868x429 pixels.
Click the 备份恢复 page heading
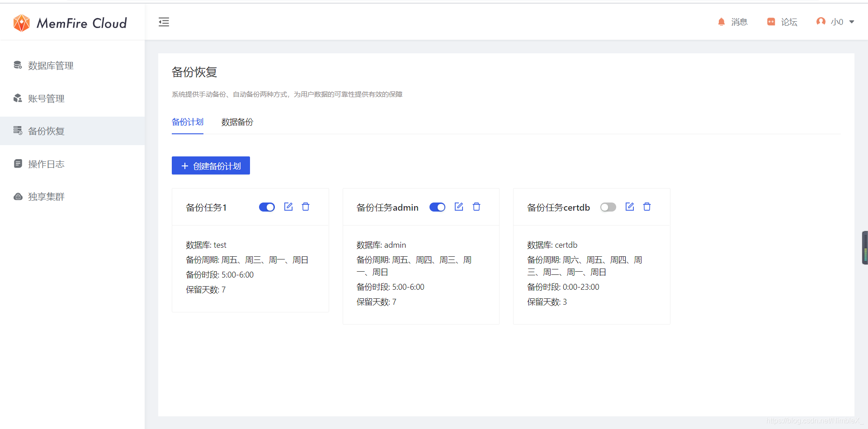(194, 72)
